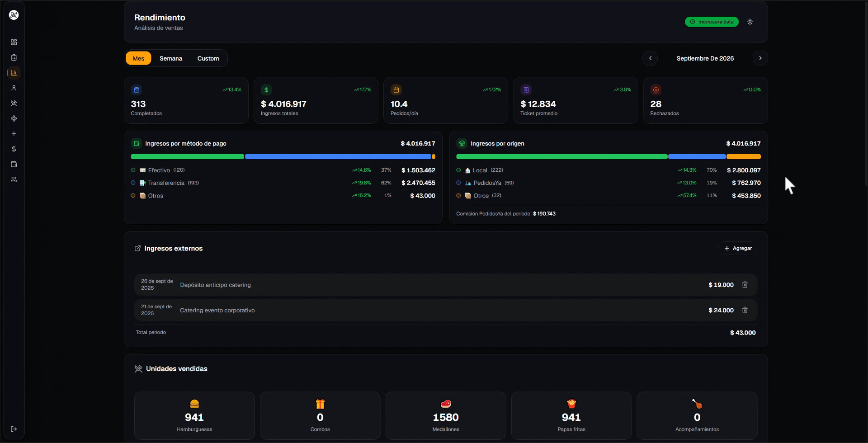Open the clipboard orders icon in sidebar
Viewport: 868px width, 443px height.
(x=14, y=57)
